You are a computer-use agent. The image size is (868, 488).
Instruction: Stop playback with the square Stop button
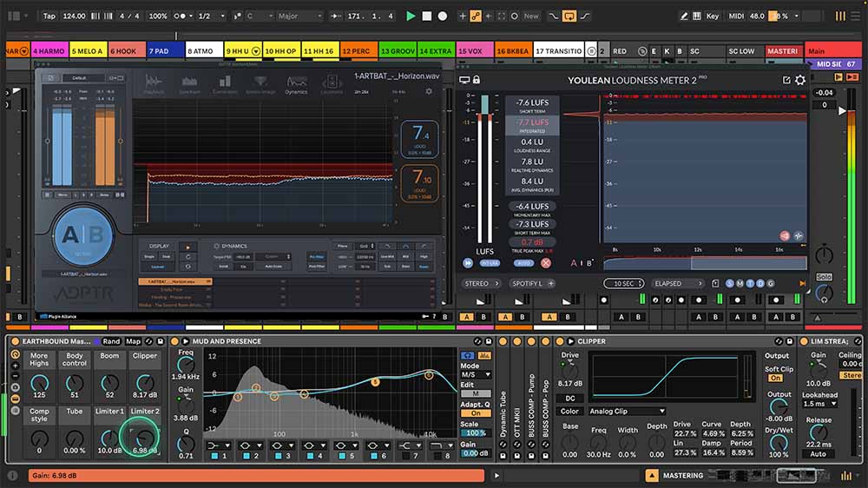click(x=427, y=16)
